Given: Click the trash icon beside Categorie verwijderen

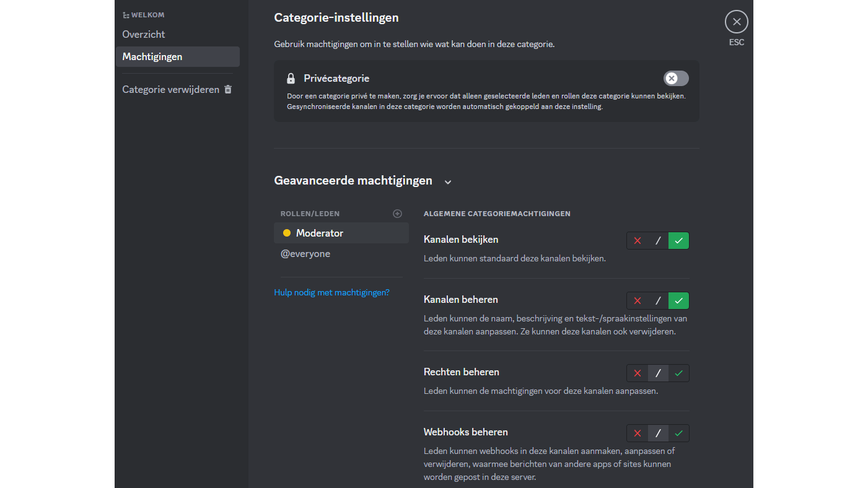Looking at the screenshot, I should (228, 89).
